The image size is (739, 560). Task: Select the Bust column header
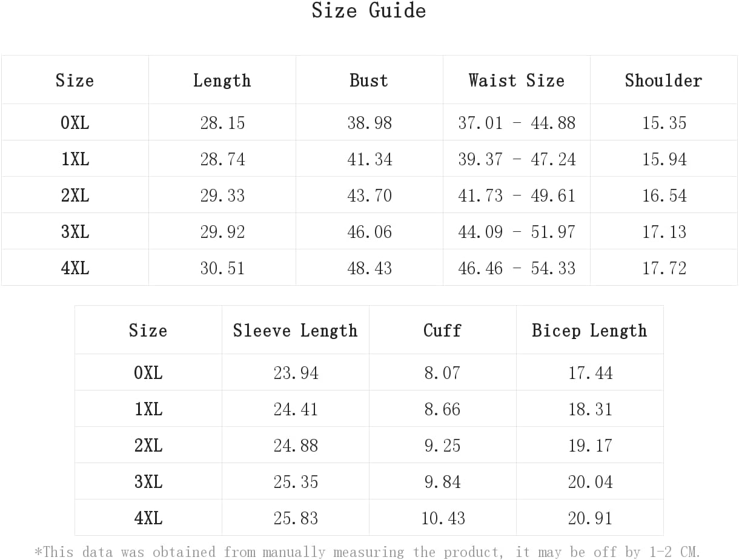369,81
